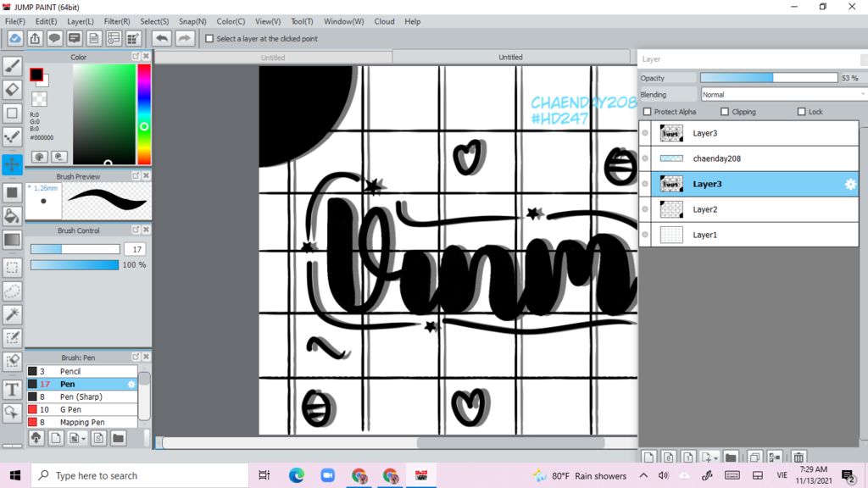This screenshot has width=868, height=488.
Task: Open gear settings for Pen brush
Action: click(131, 384)
